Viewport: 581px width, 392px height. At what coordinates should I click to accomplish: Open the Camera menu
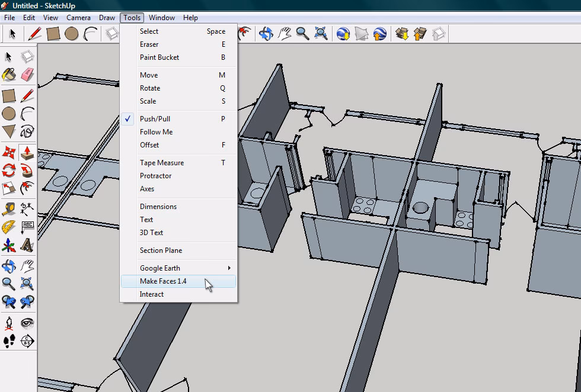[78, 18]
